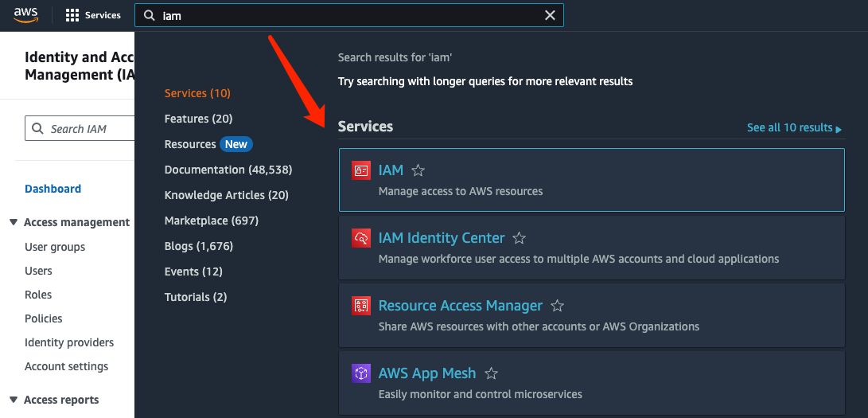
Task: Collapse the Access management section
Action: point(14,222)
